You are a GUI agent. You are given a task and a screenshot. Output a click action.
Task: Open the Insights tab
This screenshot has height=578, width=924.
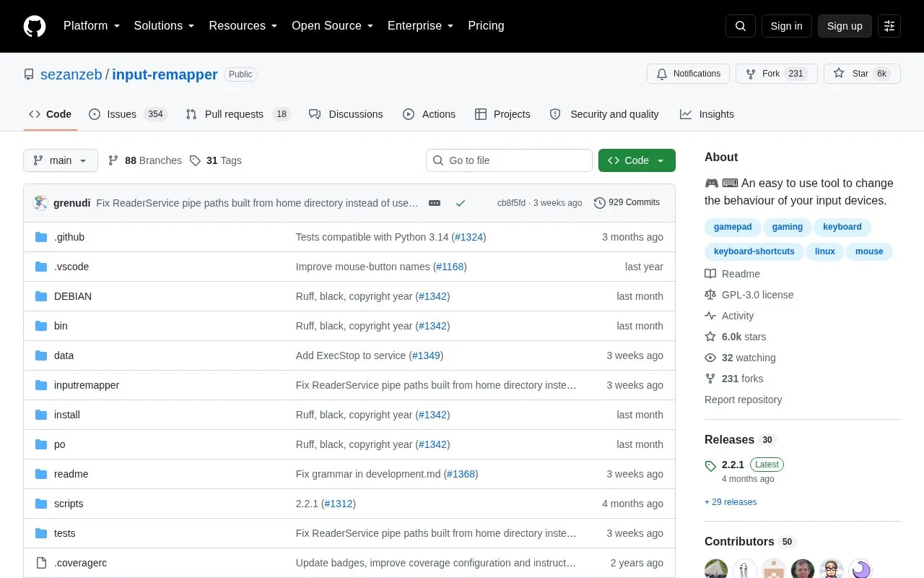coord(707,114)
